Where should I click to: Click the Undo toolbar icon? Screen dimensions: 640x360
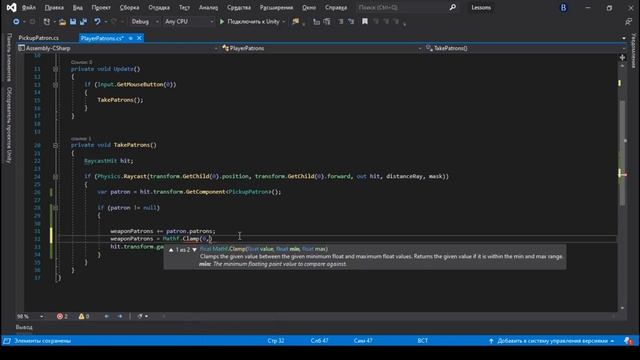97,22
